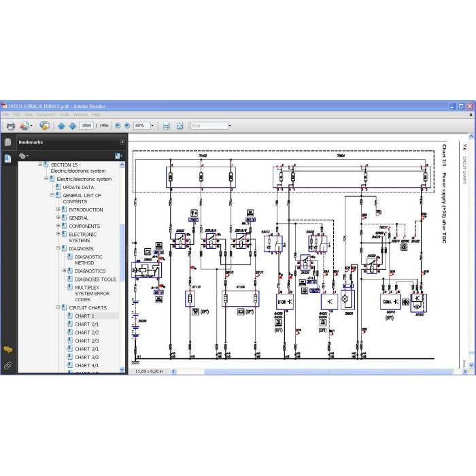Screen dimensions: 476x476
Task: Open the Window menu
Action: point(81,115)
